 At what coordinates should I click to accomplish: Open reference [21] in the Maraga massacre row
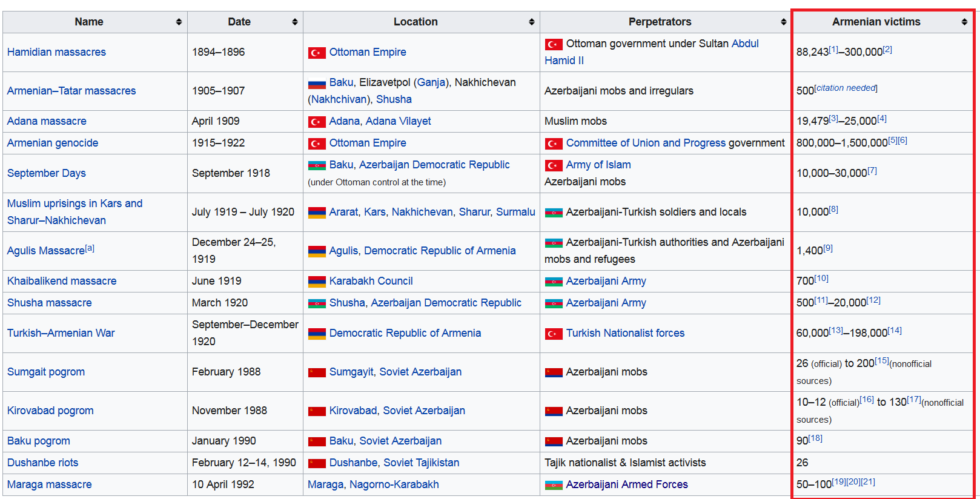click(868, 482)
